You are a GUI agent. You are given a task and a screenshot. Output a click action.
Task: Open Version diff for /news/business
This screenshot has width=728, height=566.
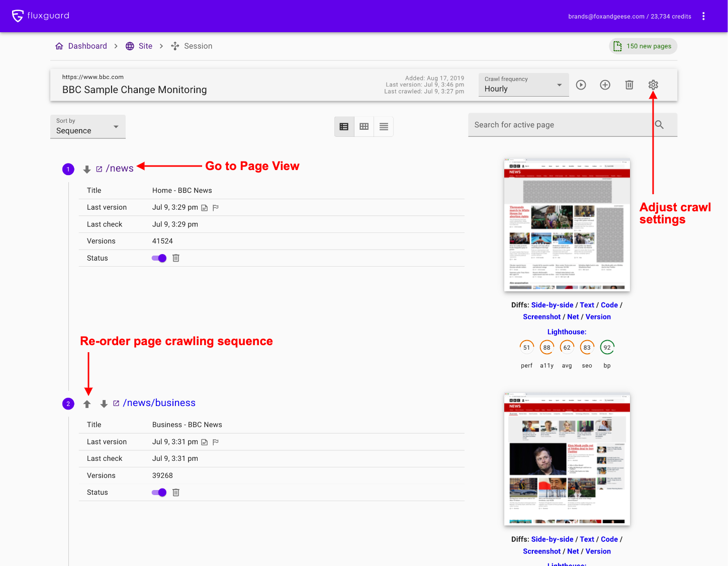point(598,551)
